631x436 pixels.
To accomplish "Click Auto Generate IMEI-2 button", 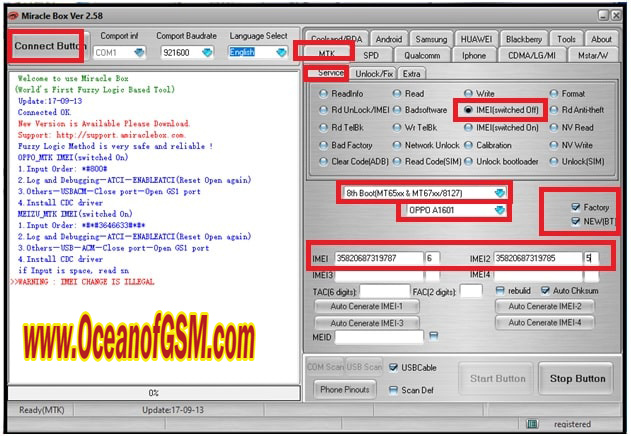I will point(544,306).
